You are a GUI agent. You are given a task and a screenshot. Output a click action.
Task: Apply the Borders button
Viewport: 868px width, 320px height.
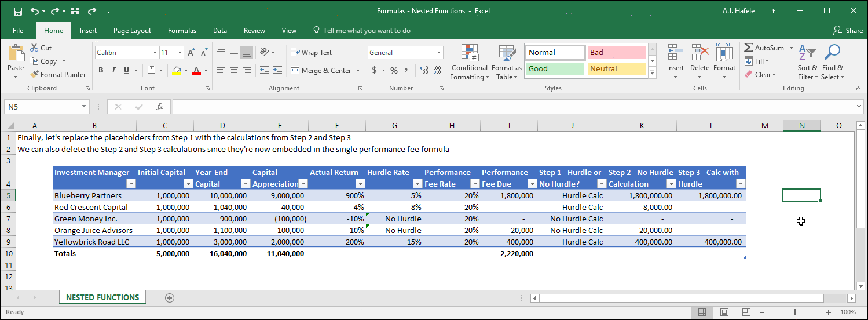coord(151,70)
